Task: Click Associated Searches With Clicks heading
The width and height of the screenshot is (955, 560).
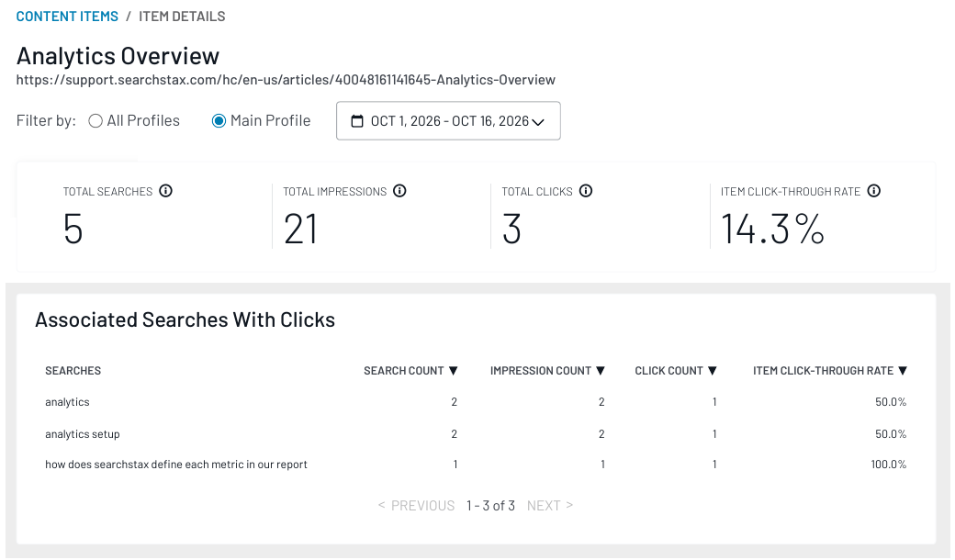Action: (185, 320)
